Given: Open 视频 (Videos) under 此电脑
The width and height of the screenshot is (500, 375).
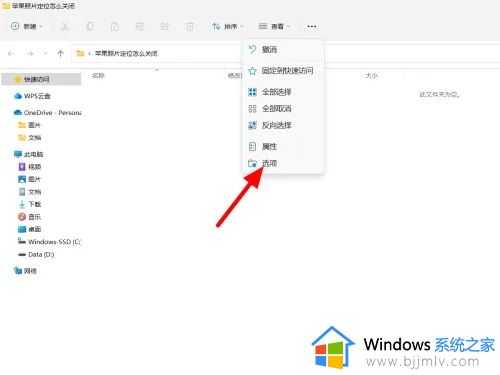Looking at the screenshot, I should [29, 167].
